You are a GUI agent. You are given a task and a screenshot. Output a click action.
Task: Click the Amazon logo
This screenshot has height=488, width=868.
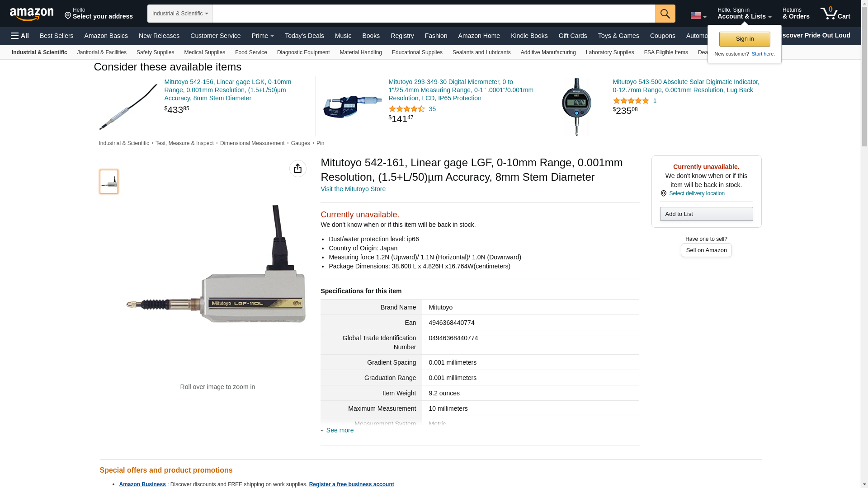point(32,14)
